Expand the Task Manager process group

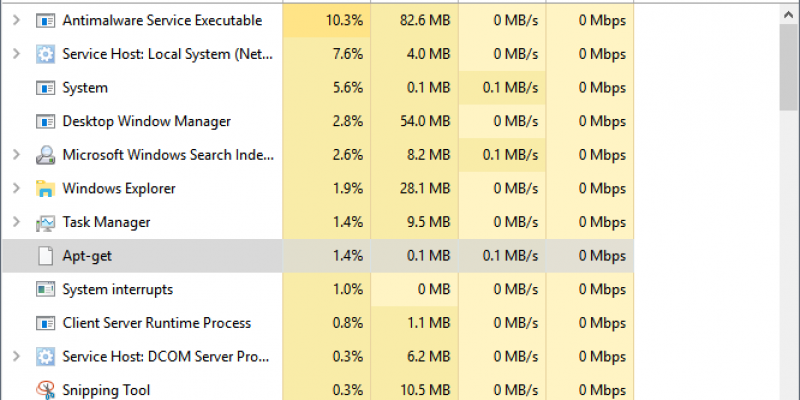[16, 222]
